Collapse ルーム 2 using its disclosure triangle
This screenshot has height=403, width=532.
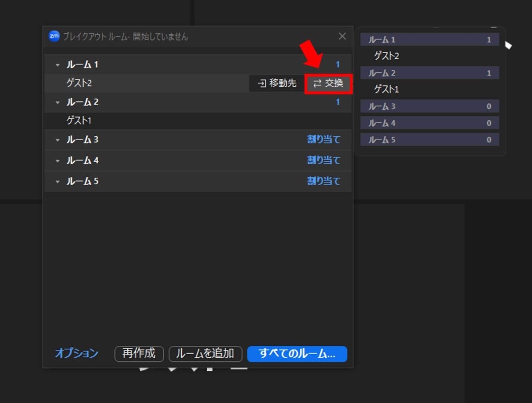tap(57, 102)
